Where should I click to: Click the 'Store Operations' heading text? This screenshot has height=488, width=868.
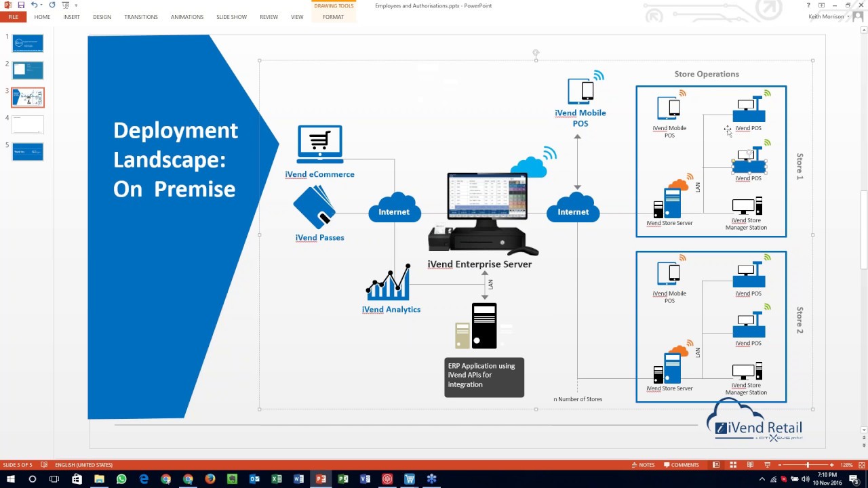[x=707, y=74]
